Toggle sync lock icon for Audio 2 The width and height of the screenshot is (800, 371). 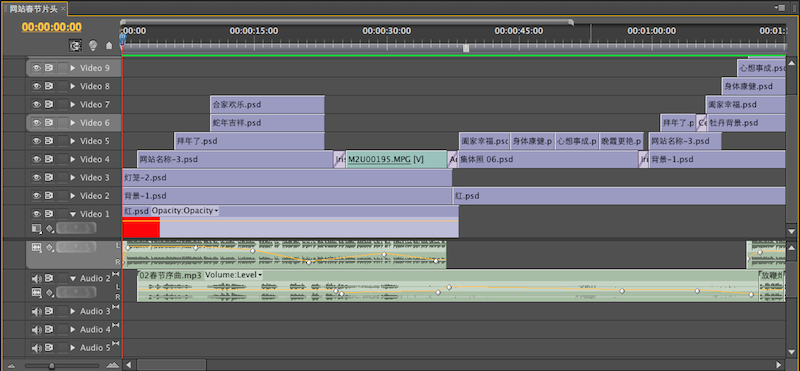49,279
